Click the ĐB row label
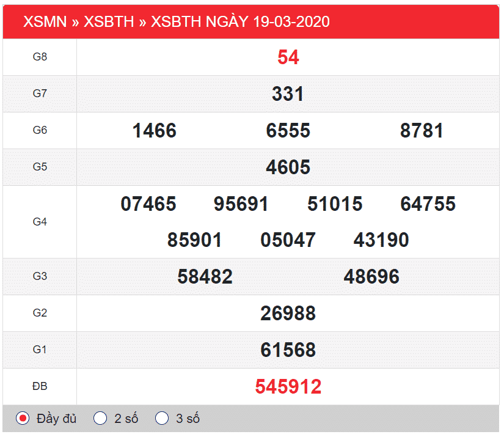 click(x=40, y=387)
